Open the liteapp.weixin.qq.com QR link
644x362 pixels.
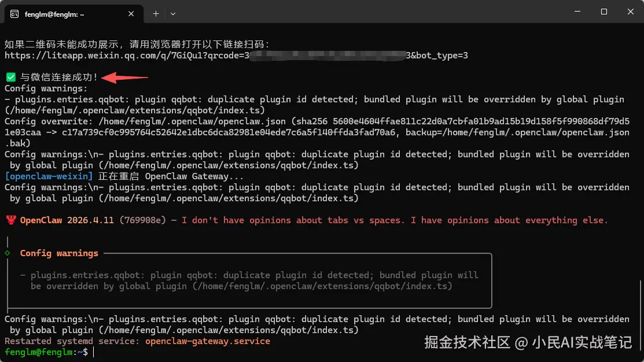click(x=236, y=56)
